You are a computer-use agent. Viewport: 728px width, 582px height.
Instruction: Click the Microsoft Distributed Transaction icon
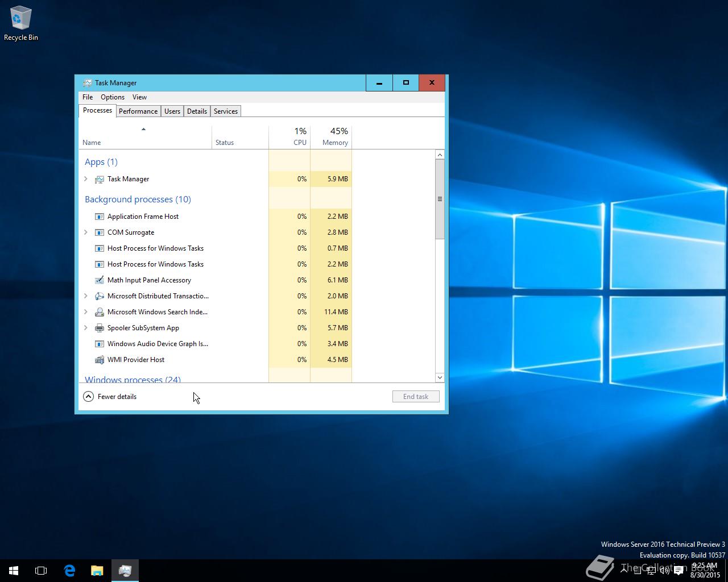pos(100,296)
